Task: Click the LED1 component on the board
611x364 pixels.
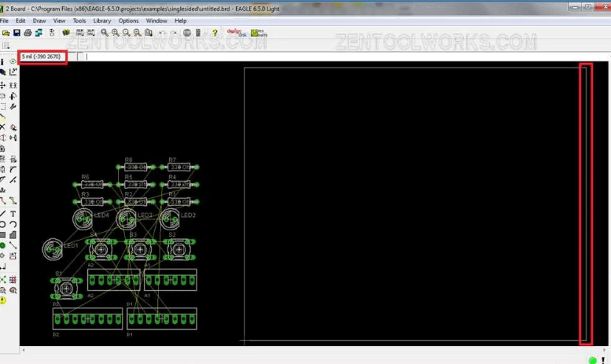Action: tap(52, 249)
